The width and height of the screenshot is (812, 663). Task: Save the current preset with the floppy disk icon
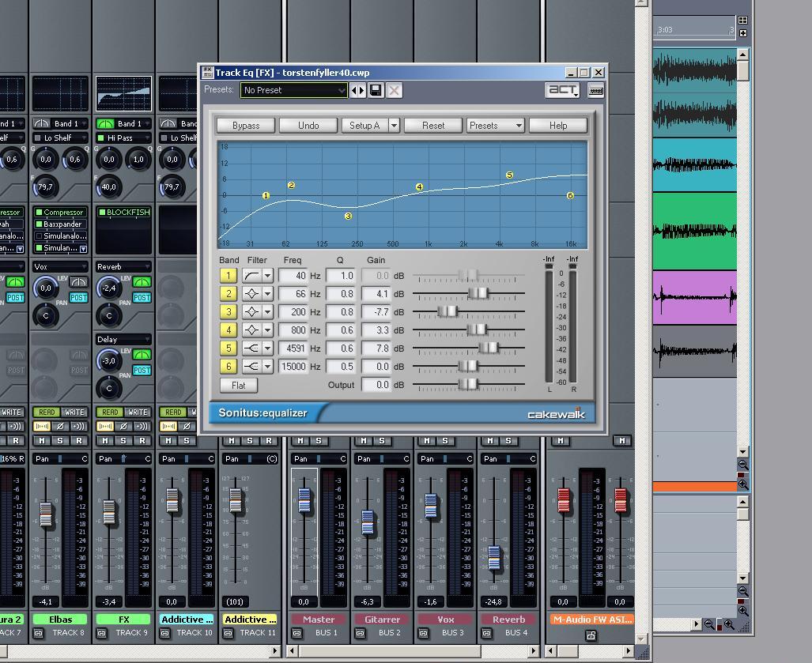coord(376,91)
